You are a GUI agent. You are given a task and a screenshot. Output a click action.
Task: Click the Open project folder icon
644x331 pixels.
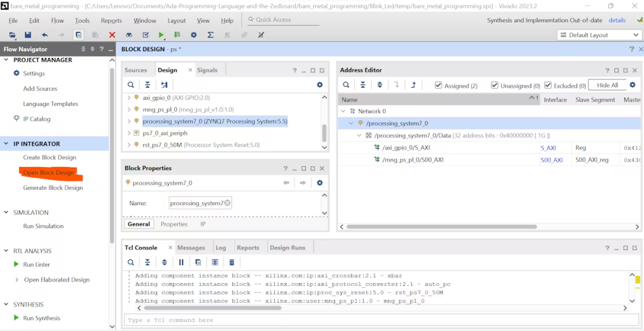click(13, 35)
